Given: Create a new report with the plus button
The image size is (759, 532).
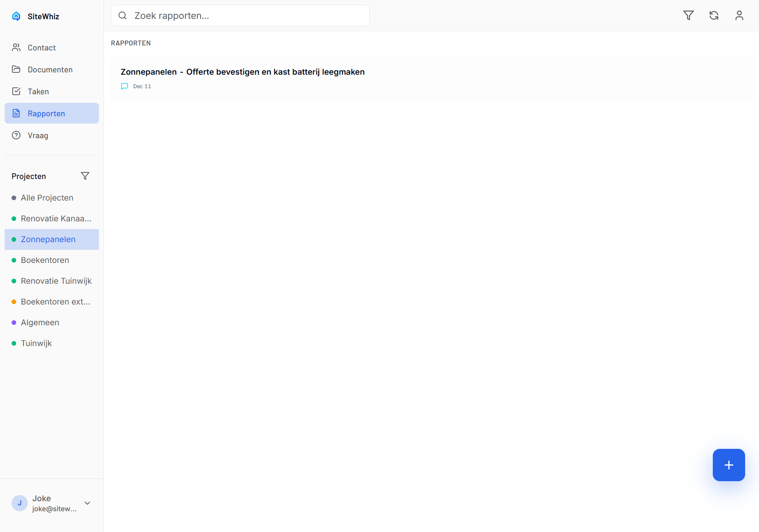Looking at the screenshot, I should (729, 465).
